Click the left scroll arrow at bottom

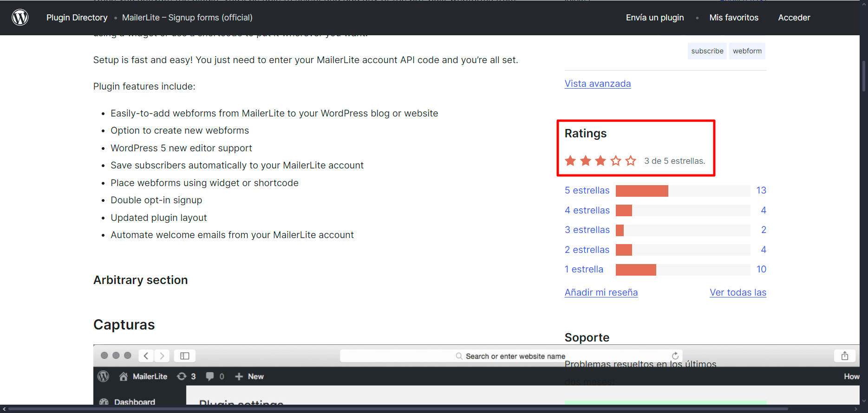pos(4,409)
